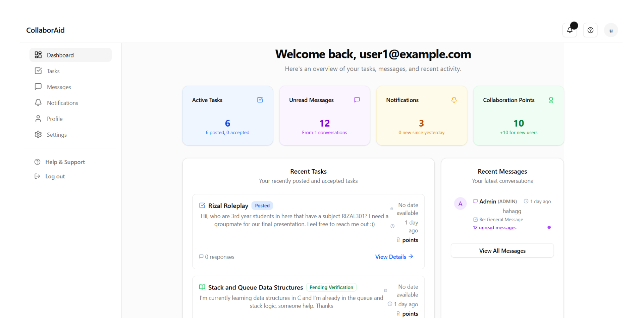
Task: Select Notifications in the sidebar navigation
Action: [62, 102]
